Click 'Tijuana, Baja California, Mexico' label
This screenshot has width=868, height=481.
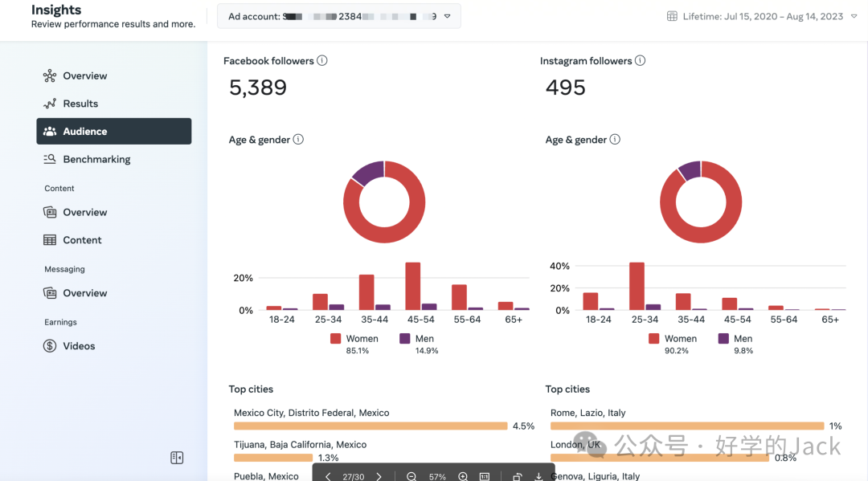point(300,445)
